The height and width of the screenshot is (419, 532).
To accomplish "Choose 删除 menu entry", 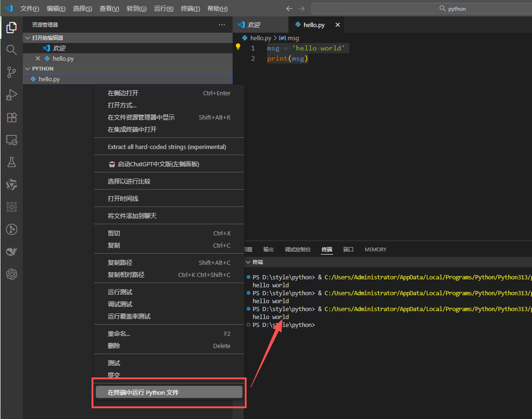I will 169,346.
